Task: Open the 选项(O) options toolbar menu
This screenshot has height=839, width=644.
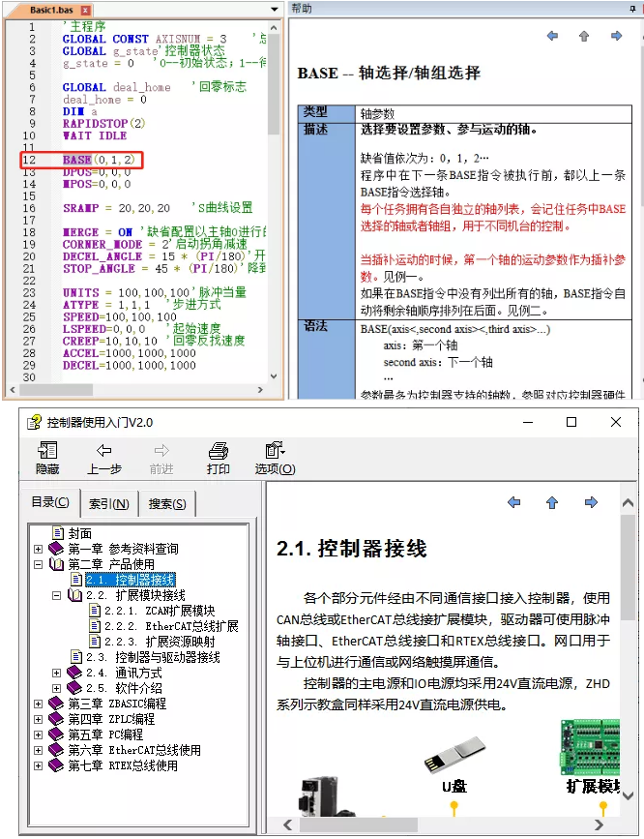Action: [275, 458]
